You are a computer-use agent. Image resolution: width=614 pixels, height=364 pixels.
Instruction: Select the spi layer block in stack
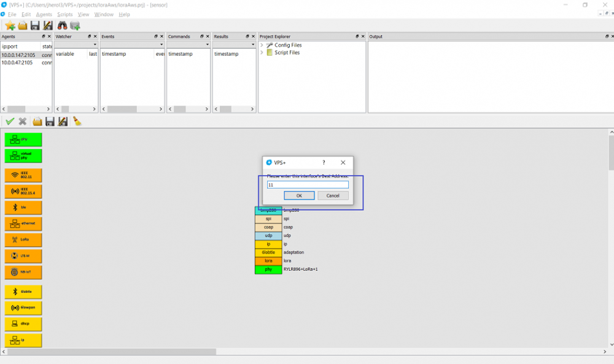point(268,219)
